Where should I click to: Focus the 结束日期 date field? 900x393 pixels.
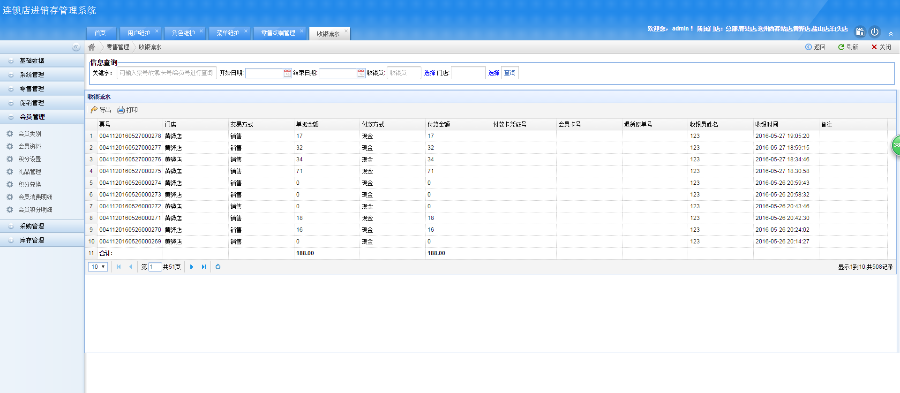(338, 73)
